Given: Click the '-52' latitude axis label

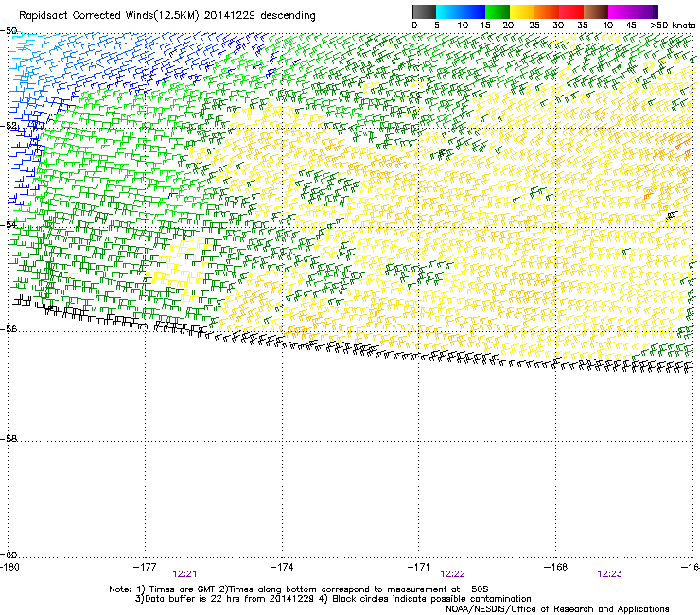Looking at the screenshot, I should 9,126.
